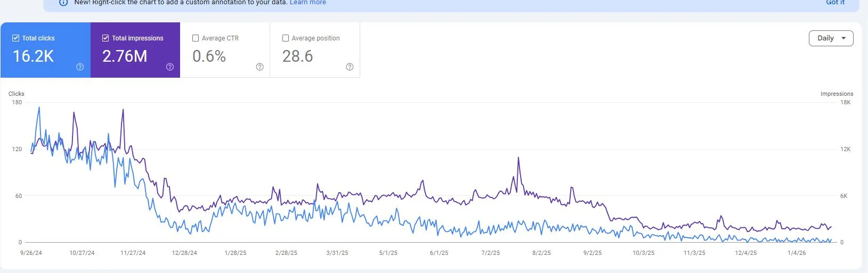Image resolution: width=868 pixels, height=273 pixels.
Task: Open the Daily granularity dropdown
Action: [x=831, y=38]
